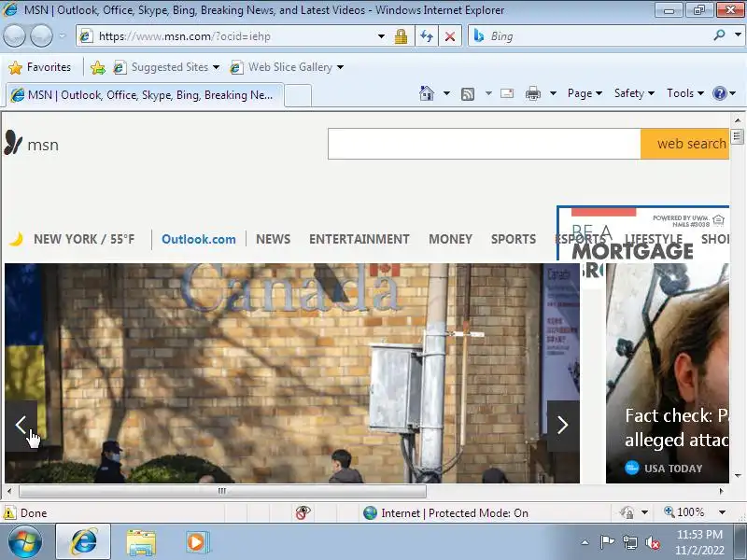
Task: Click the Help question mark icon
Action: pyautogui.click(x=719, y=93)
